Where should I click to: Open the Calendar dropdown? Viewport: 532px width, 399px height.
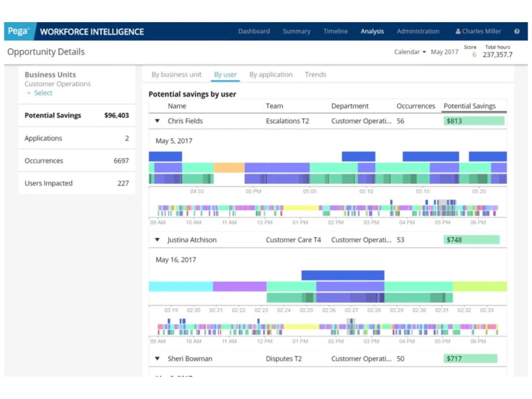click(x=410, y=52)
